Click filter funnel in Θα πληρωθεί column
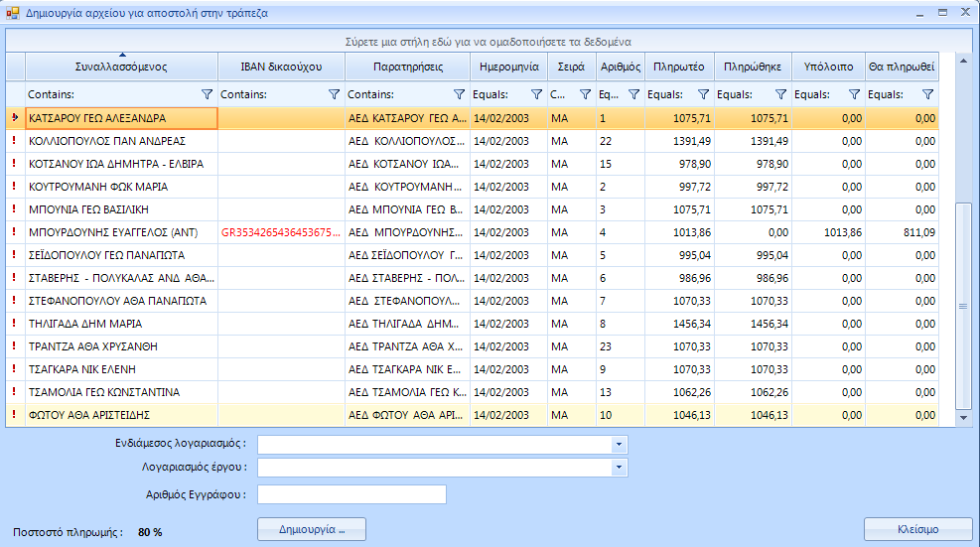 927,94
